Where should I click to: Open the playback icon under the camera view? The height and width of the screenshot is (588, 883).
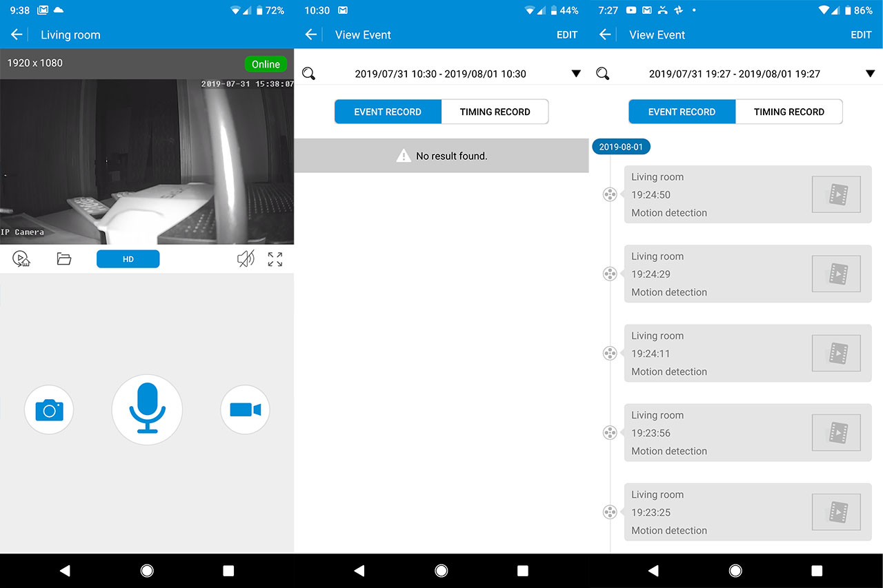(x=21, y=259)
